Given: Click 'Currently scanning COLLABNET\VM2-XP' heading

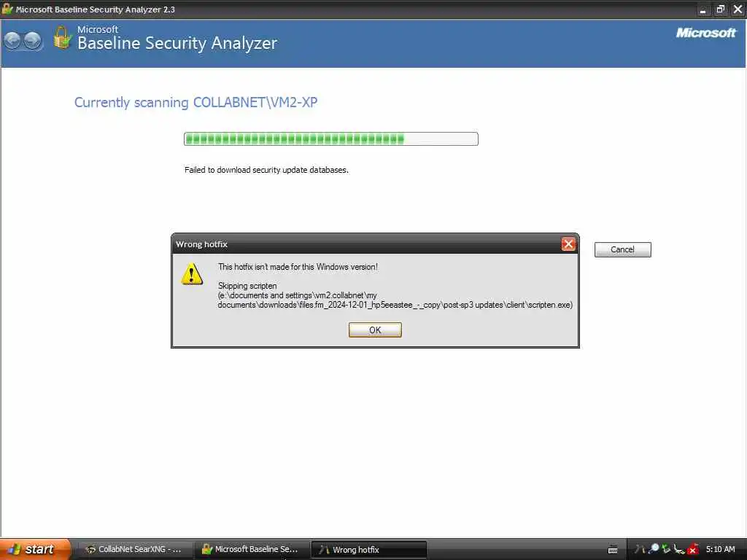Looking at the screenshot, I should [x=196, y=102].
